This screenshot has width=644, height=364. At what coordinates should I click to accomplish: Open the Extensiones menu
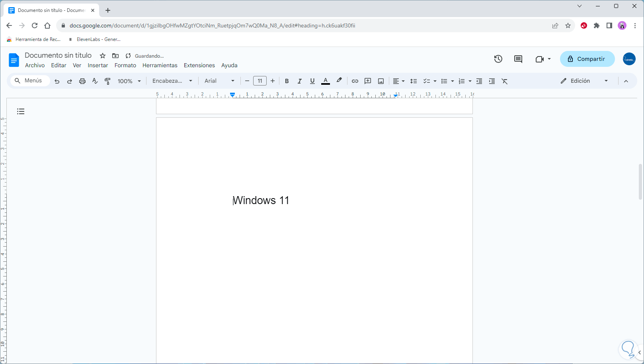199,65
